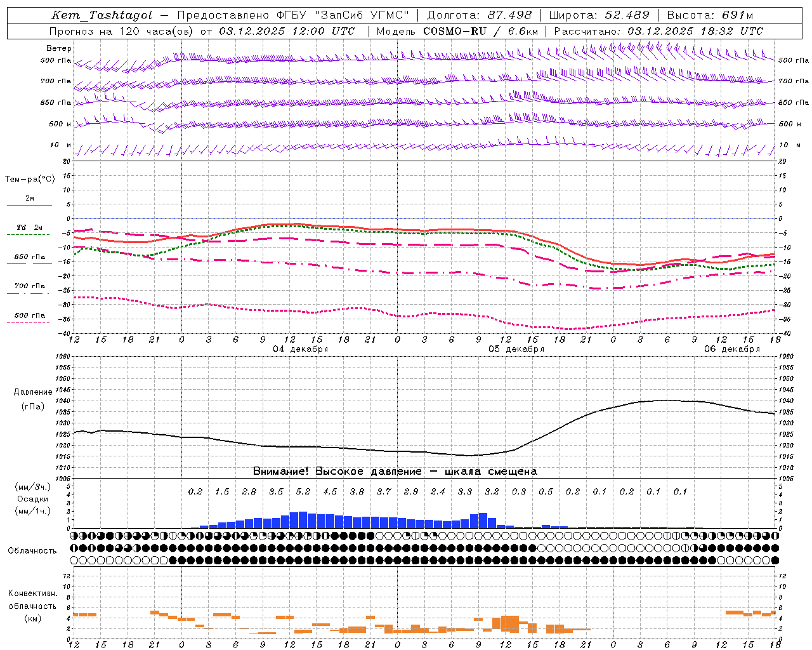Click the 'Тем-ра(°C)' temperature panel label
The image size is (812, 650).
click(30, 180)
